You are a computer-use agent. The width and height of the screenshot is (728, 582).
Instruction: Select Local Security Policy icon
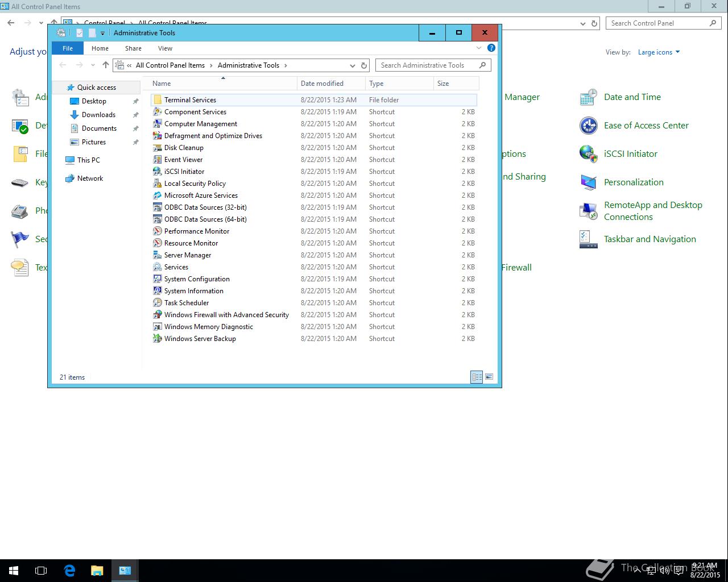tap(158, 184)
